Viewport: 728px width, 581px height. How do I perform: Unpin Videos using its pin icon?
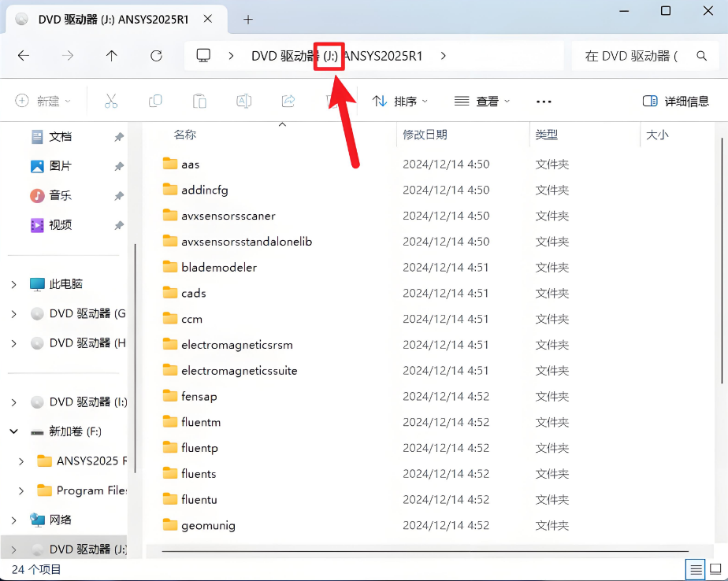click(119, 225)
